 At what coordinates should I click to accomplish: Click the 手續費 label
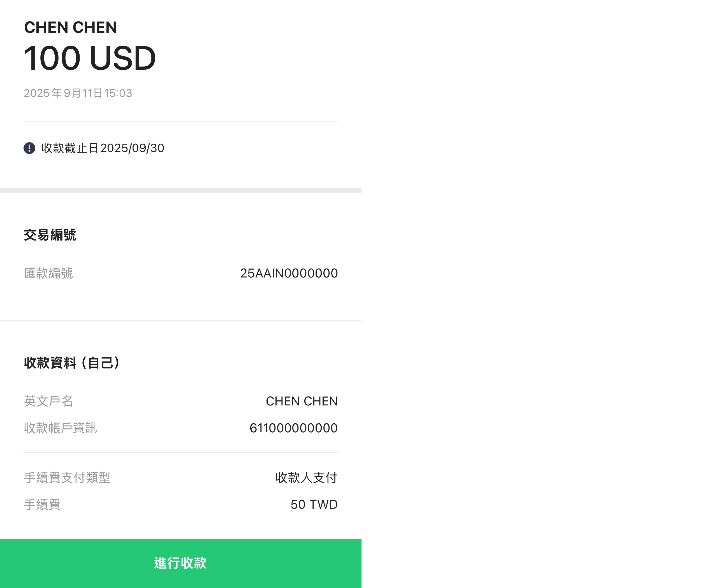pyautogui.click(x=42, y=504)
